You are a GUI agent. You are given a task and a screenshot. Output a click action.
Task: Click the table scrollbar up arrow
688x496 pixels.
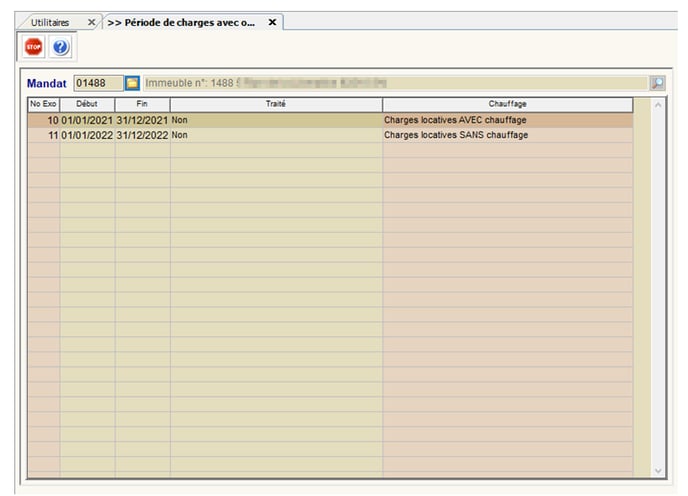[x=657, y=105]
